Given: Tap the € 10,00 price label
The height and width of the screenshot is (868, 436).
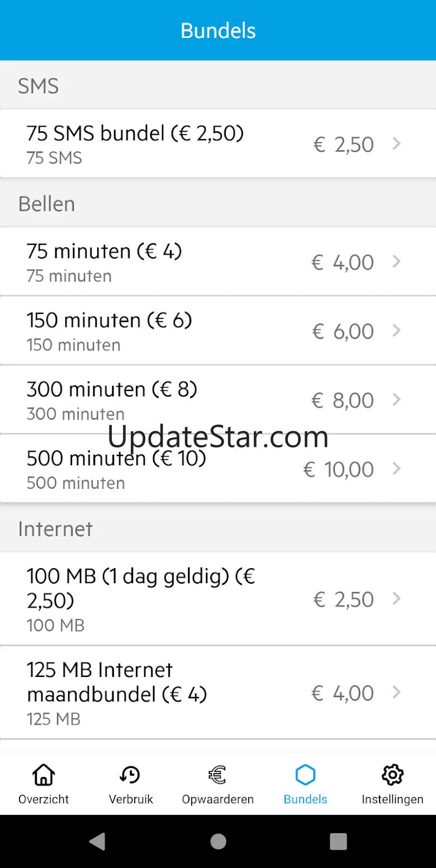Looking at the screenshot, I should coord(339,469).
